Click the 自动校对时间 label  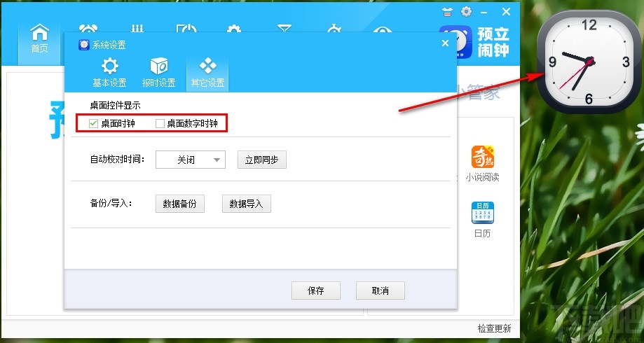point(118,159)
